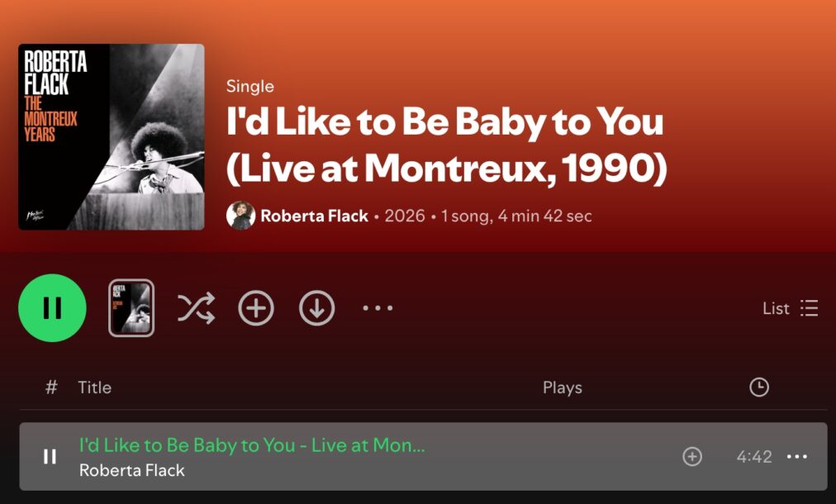Open the Roberta Flack artist link in the header
This screenshot has width=836, height=504.
314,216
